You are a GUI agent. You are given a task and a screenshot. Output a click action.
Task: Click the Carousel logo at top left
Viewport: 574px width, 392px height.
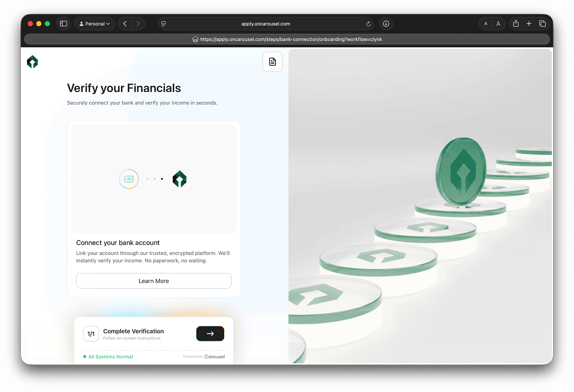[x=33, y=62]
